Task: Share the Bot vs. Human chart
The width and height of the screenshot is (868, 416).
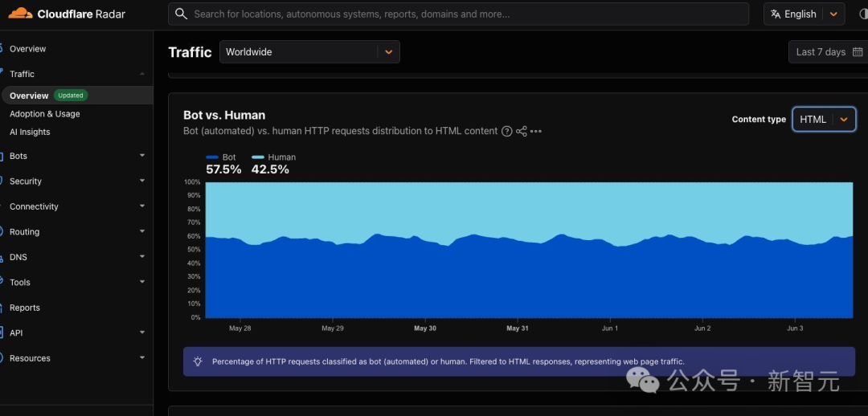Action: [x=522, y=131]
